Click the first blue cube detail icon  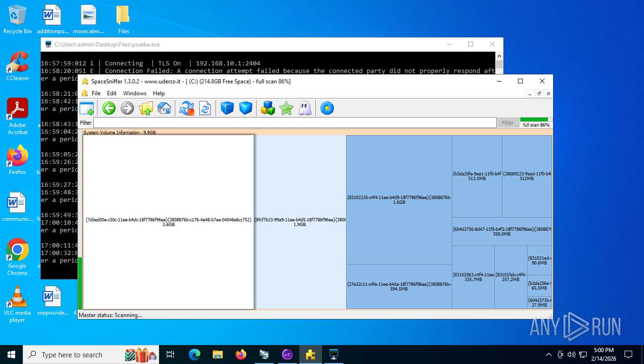[227, 108]
